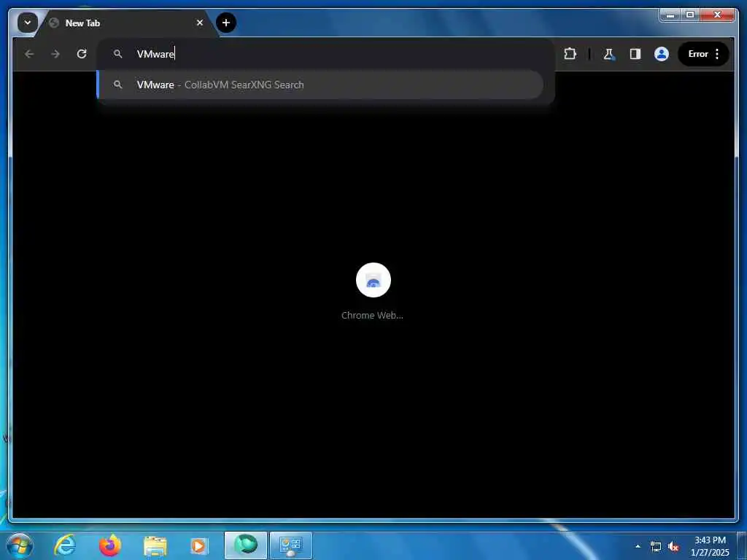Click the Error button in the toolbar
This screenshot has height=560, width=747.
tap(698, 54)
